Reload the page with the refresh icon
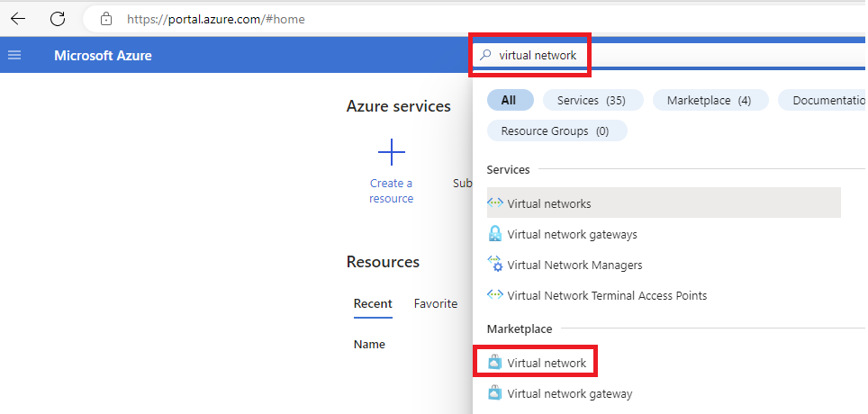This screenshot has width=868, height=414. 58,19
